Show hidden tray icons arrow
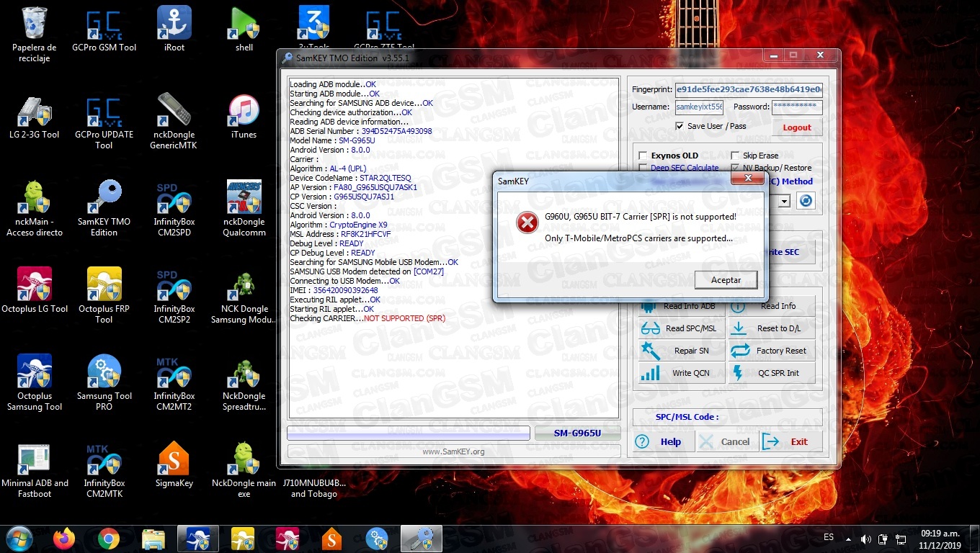 coord(848,539)
